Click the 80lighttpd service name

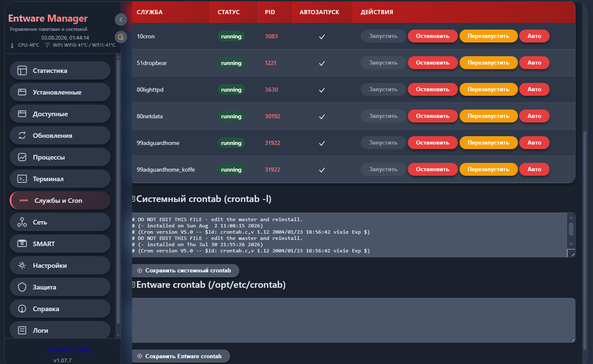[150, 90]
